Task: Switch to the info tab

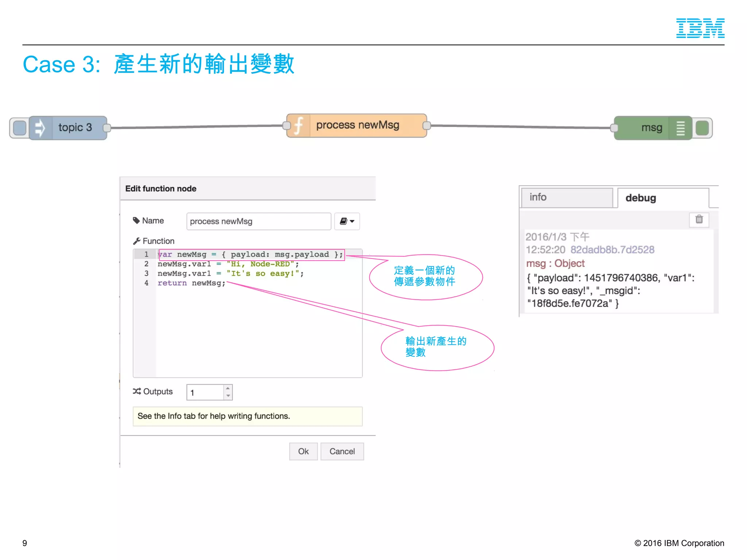Action: (x=566, y=198)
